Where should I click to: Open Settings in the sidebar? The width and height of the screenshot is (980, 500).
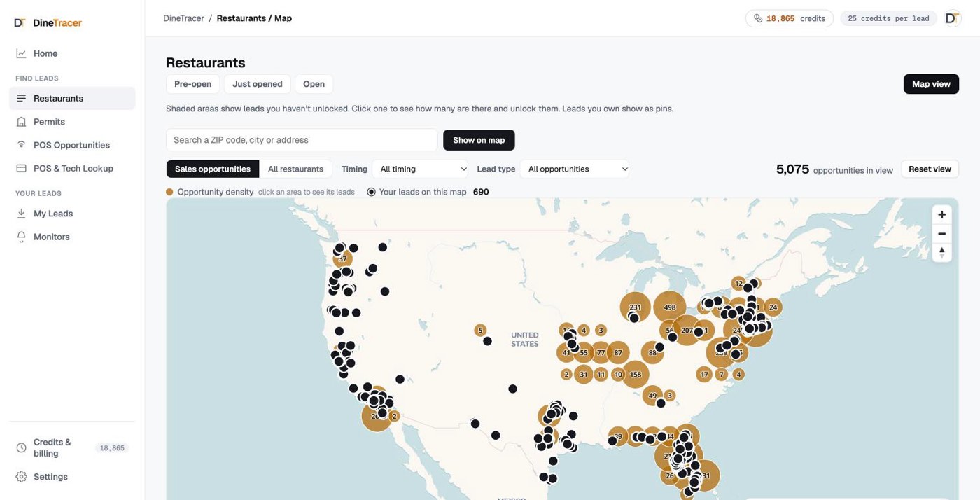pos(72,477)
